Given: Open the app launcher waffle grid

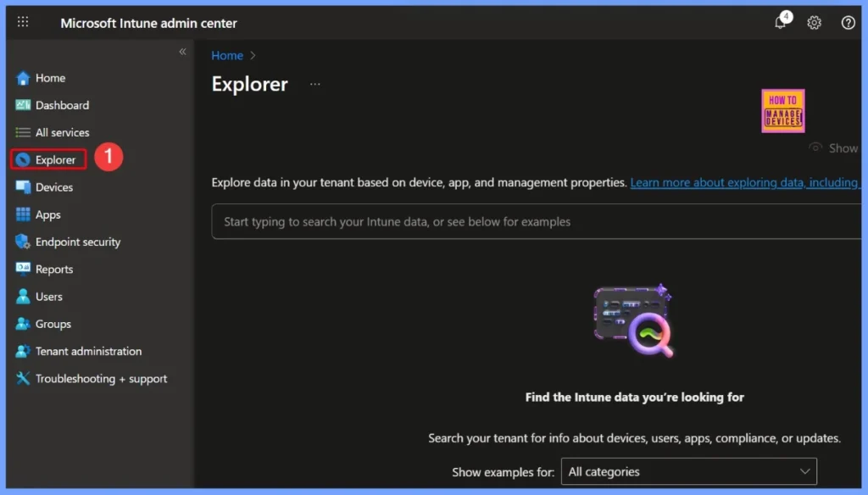Looking at the screenshot, I should (23, 21).
